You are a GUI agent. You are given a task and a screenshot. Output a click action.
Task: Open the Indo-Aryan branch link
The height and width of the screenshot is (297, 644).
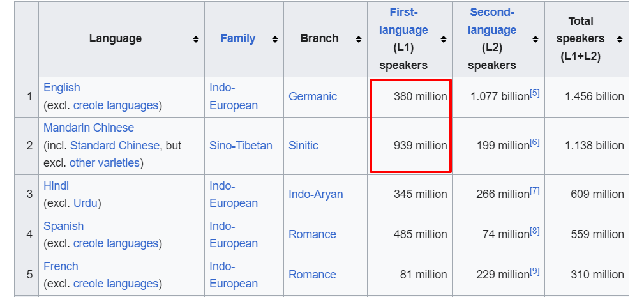[315, 194]
